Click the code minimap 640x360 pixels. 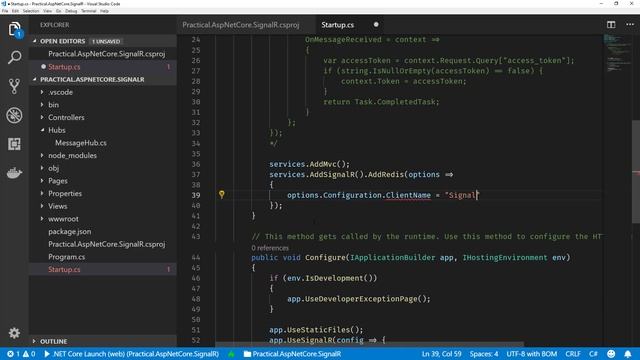coord(617,53)
